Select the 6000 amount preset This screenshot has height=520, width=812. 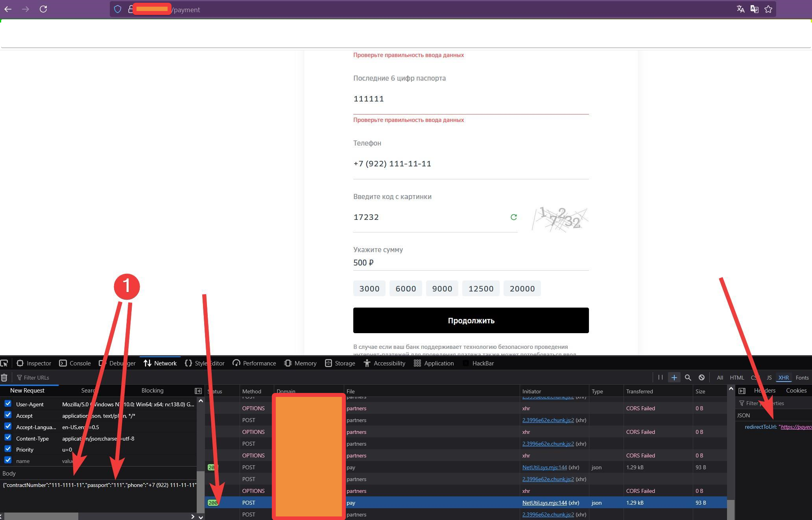coord(406,289)
